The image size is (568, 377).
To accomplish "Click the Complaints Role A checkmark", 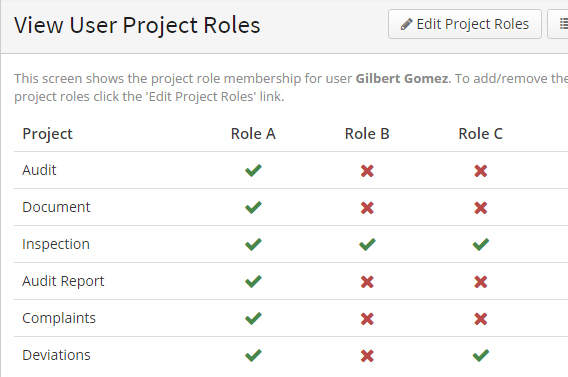I will click(253, 318).
